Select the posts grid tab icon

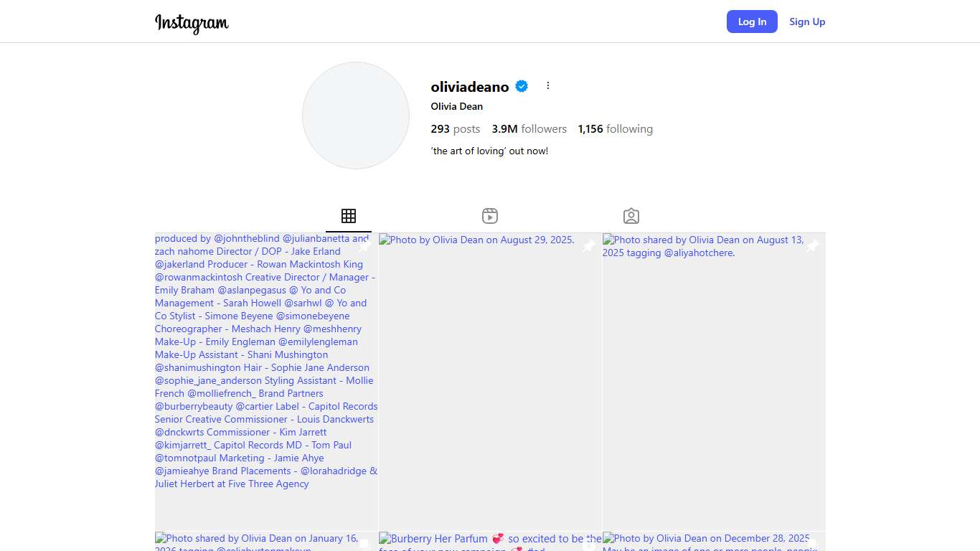[x=349, y=216]
